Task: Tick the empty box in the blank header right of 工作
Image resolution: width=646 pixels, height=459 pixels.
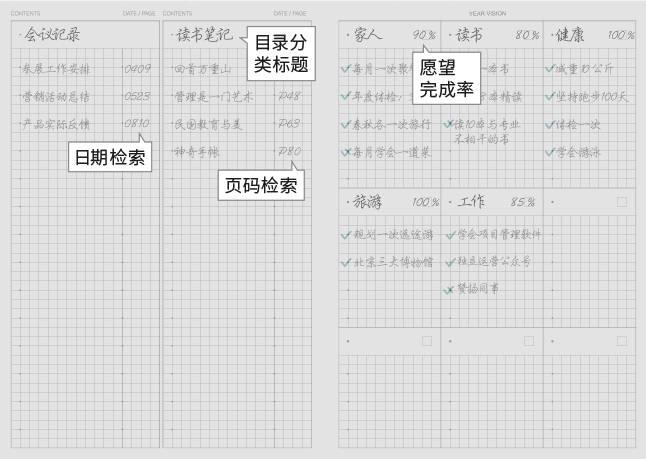Action: [622, 202]
